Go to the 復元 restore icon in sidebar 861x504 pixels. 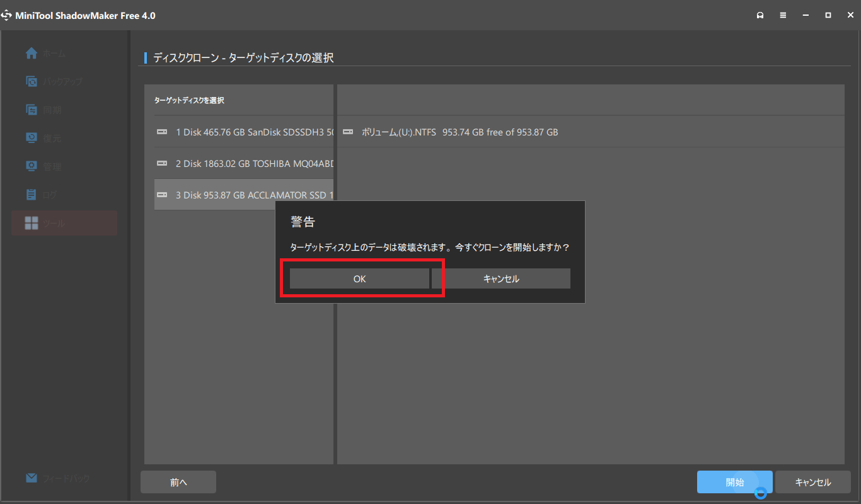[32, 138]
